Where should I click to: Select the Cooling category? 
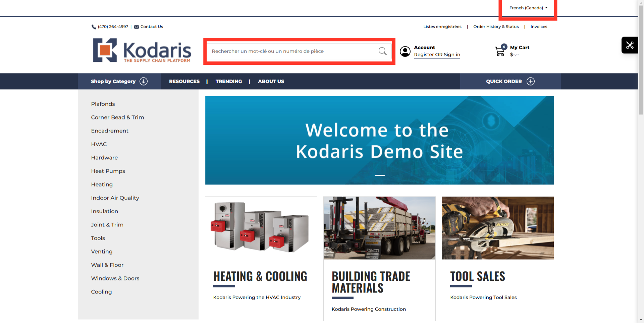click(x=101, y=292)
